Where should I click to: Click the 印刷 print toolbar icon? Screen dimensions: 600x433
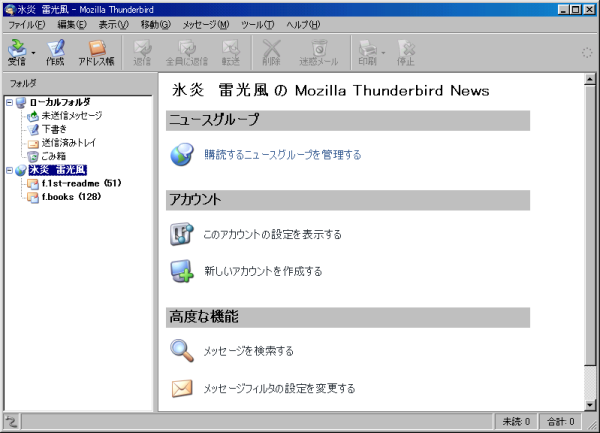[367, 52]
